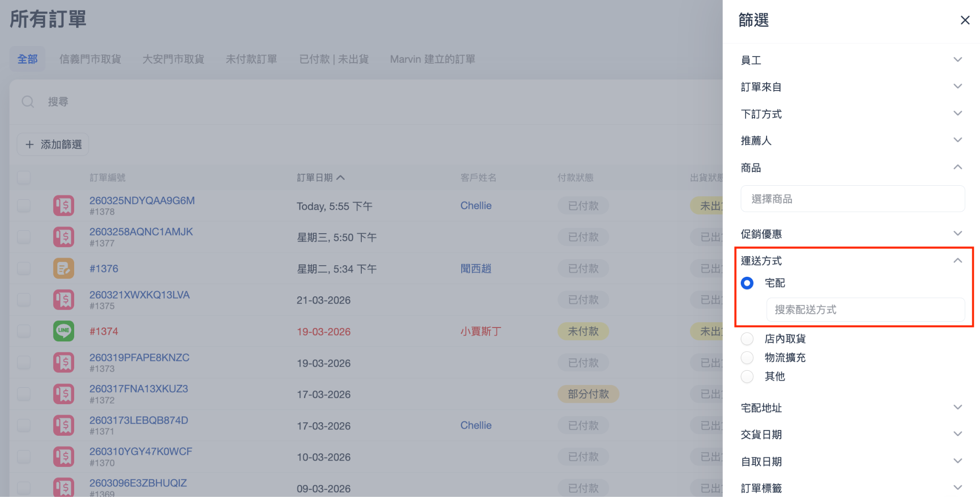Expand the 促銷優惠 filter section

[957, 234]
